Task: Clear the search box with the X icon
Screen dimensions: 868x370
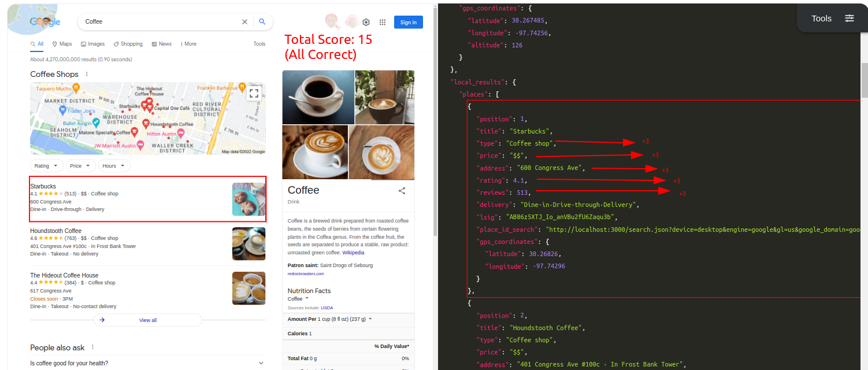Action: (x=244, y=21)
